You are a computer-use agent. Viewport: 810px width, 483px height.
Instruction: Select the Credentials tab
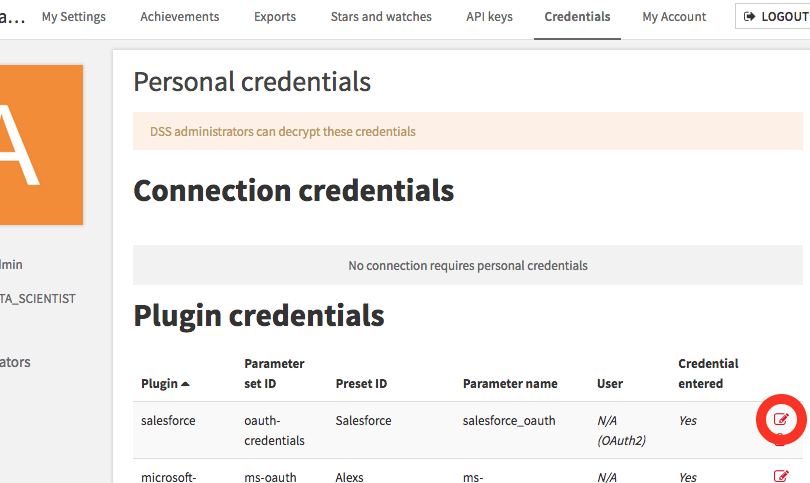coord(577,17)
